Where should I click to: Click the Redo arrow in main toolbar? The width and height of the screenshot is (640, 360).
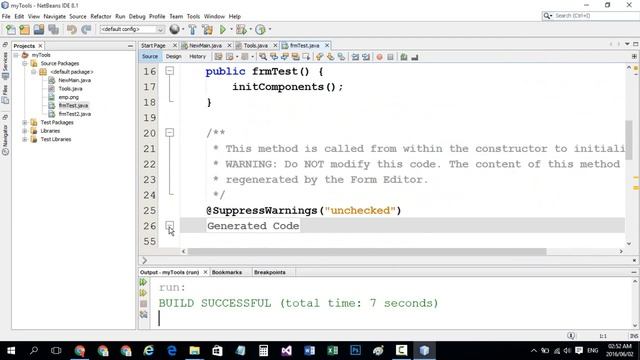click(86, 29)
